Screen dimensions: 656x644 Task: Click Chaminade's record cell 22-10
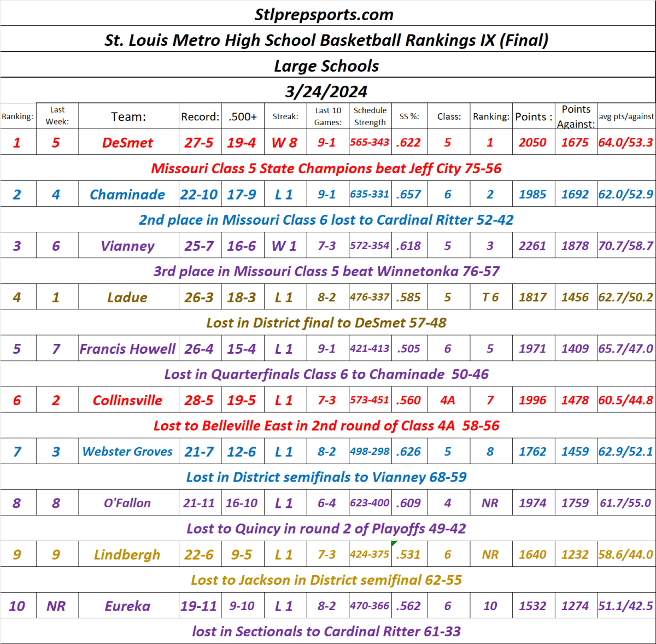199,195
